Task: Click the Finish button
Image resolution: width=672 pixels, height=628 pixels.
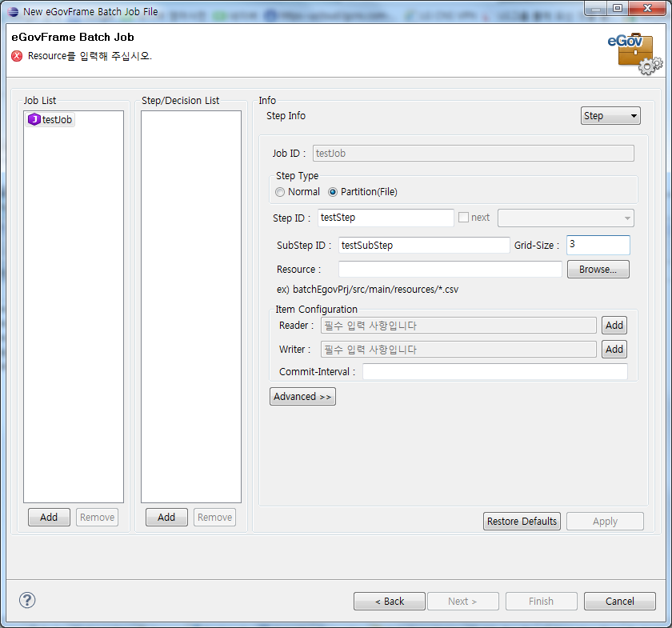Action: [x=542, y=601]
